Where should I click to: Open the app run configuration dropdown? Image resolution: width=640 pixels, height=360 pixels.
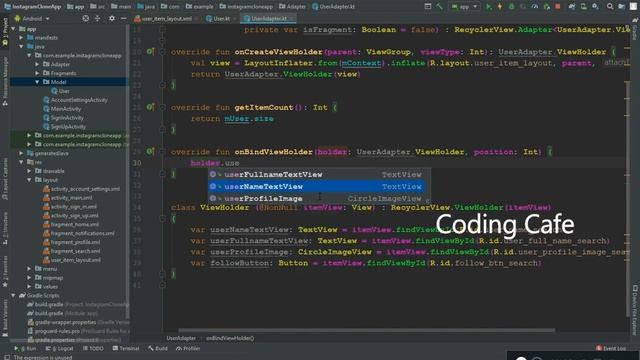tap(464, 6)
